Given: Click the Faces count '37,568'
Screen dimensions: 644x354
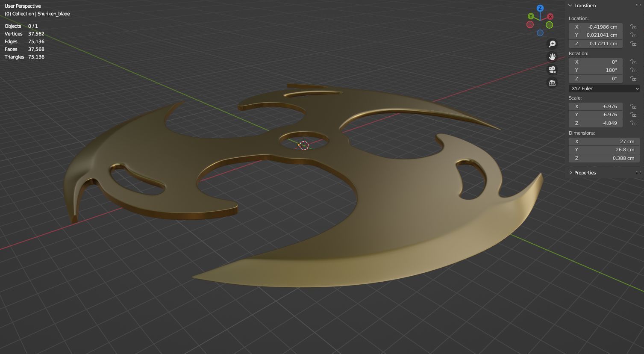Looking at the screenshot, I should [36, 49].
